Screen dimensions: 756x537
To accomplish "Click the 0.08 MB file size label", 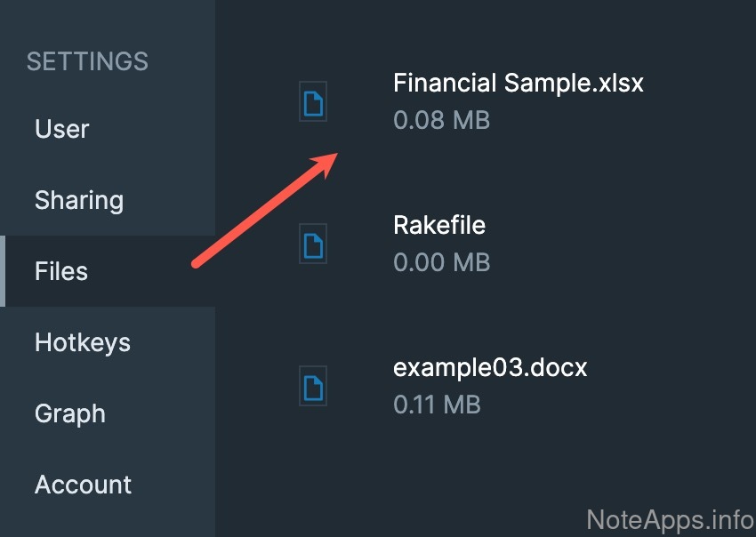I will pyautogui.click(x=441, y=120).
